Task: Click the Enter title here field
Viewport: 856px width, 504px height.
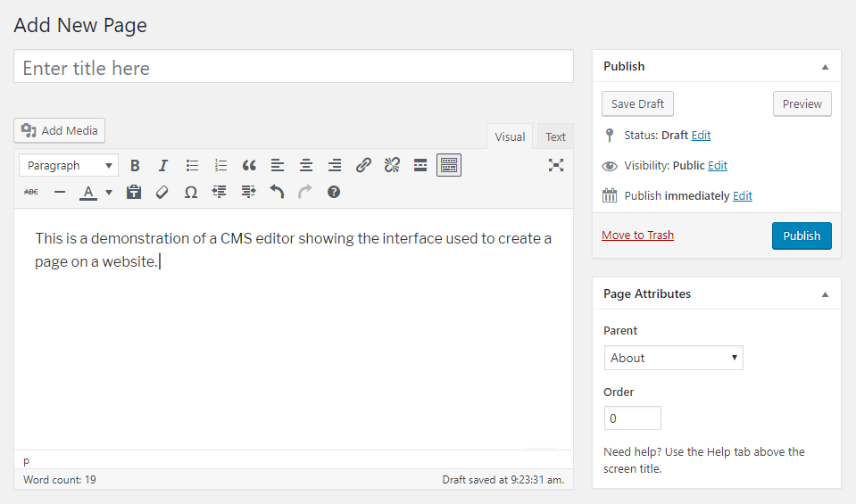Action: coord(294,68)
